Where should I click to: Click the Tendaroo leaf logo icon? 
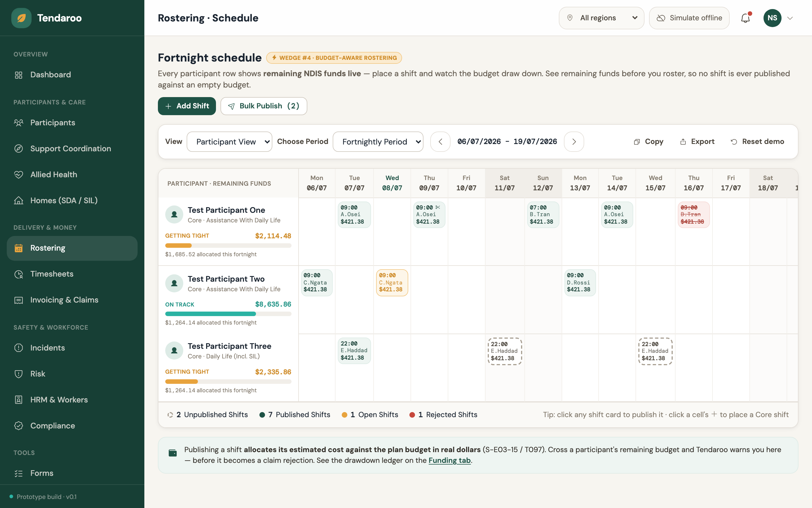pos(21,18)
